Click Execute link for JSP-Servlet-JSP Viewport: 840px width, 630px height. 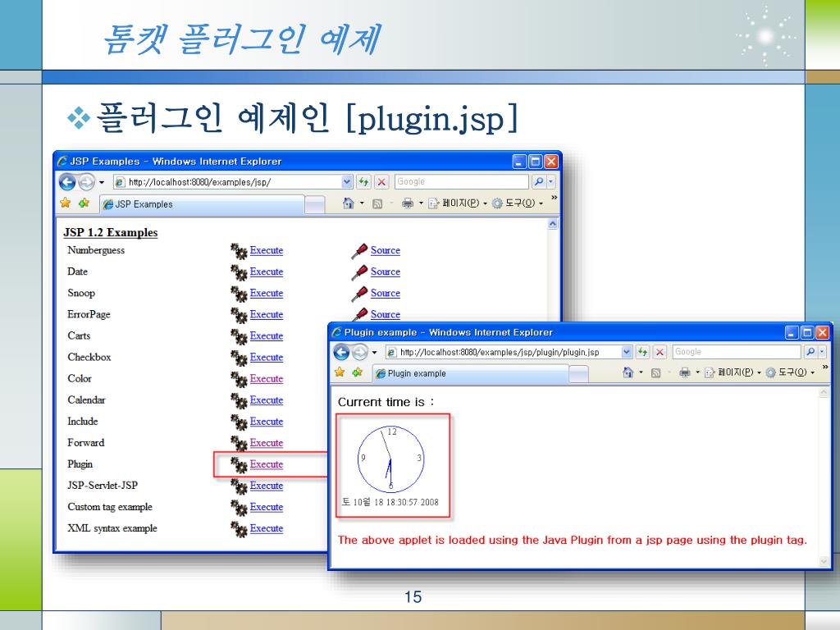click(267, 486)
